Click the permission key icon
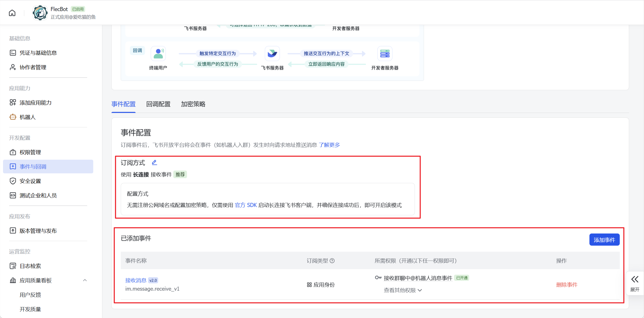The width and height of the screenshot is (644, 318). pos(378,278)
